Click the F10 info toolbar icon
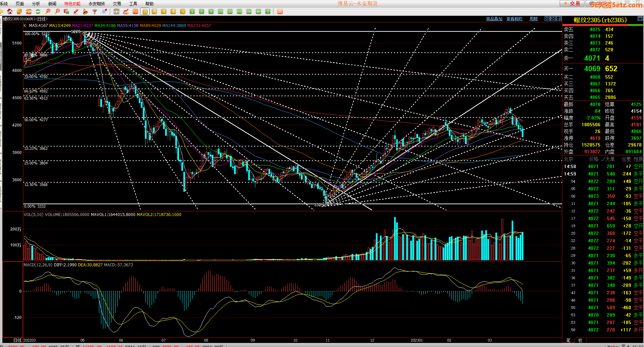 (x=29, y=11)
